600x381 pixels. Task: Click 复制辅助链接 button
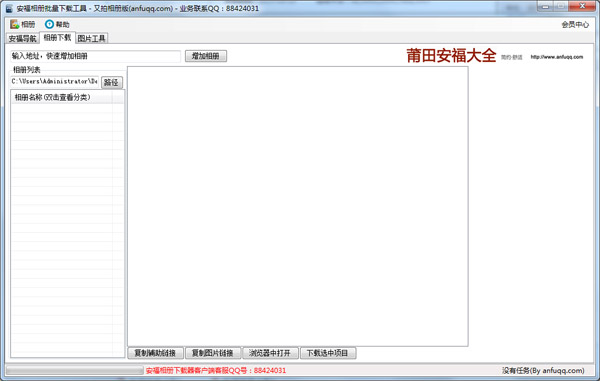[x=155, y=353]
